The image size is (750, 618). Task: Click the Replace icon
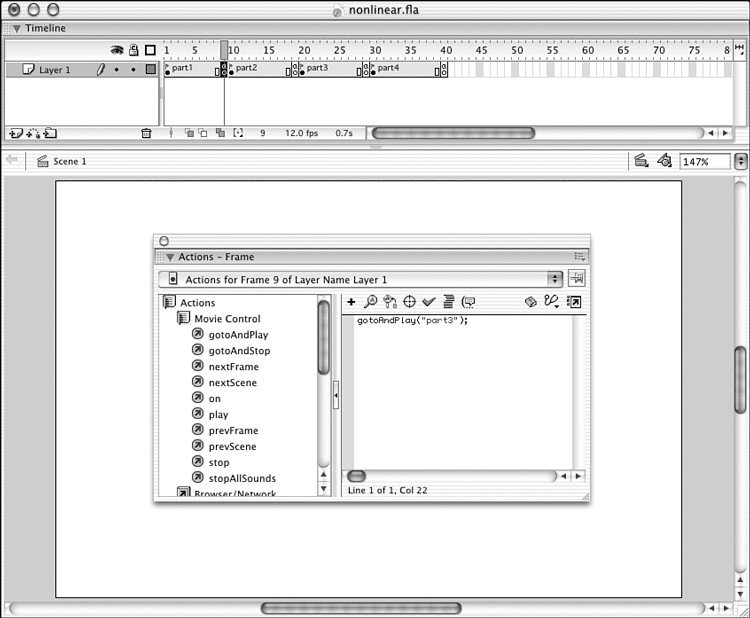tap(390, 301)
